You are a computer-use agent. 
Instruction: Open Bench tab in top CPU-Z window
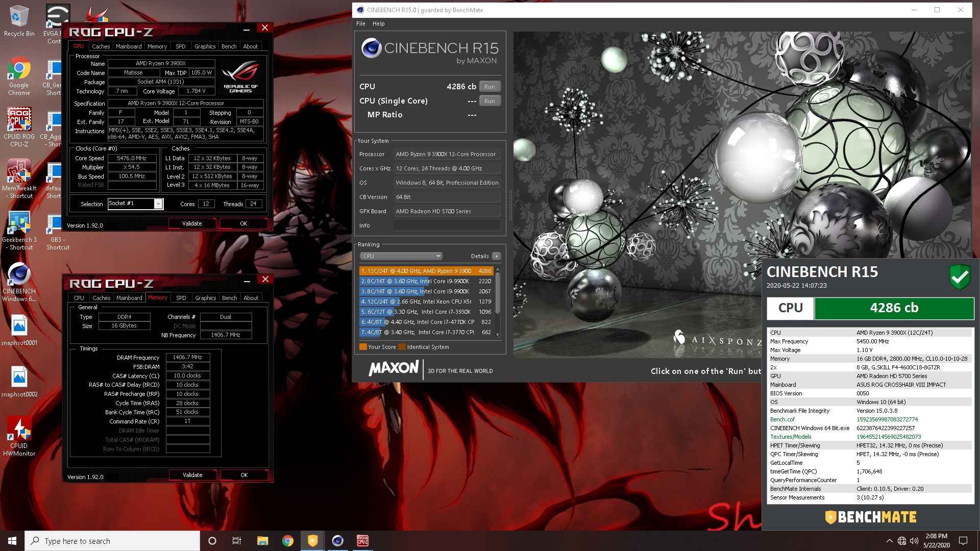[x=229, y=46]
